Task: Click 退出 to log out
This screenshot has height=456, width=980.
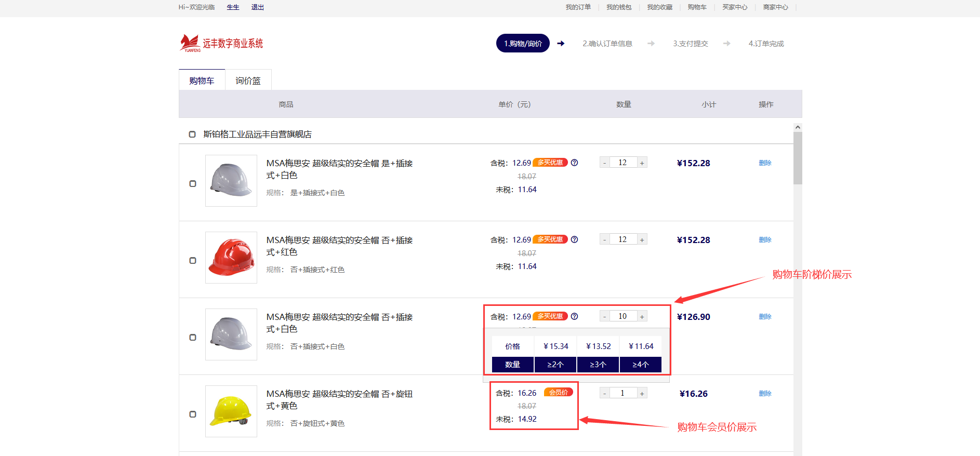Action: click(258, 7)
